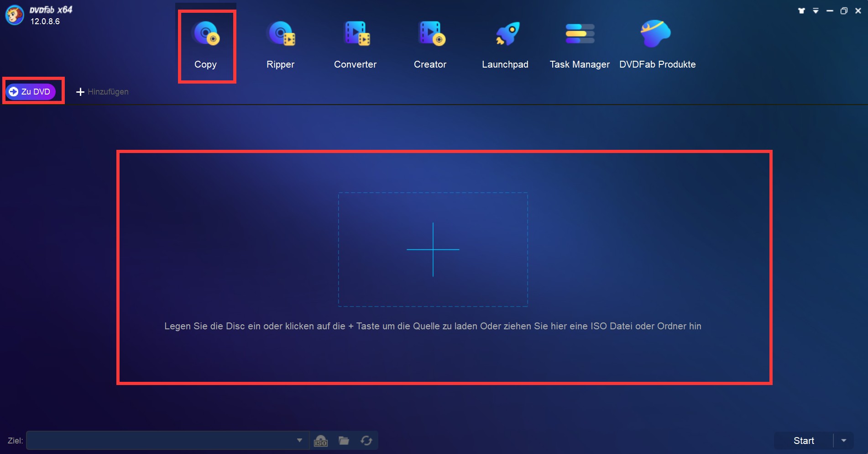The width and height of the screenshot is (868, 454).
Task: Select ISO image output icon
Action: (321, 441)
